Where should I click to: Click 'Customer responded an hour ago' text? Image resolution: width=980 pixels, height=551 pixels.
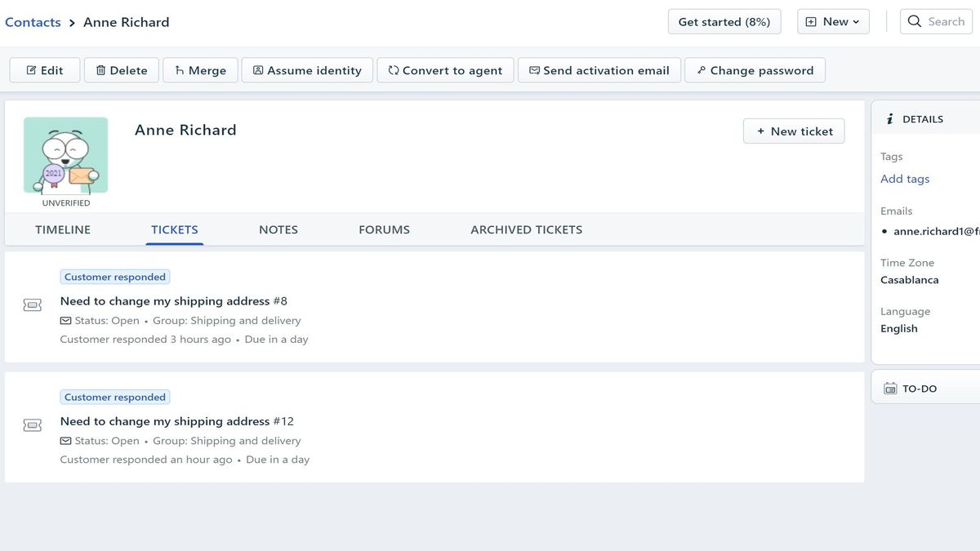click(x=146, y=460)
